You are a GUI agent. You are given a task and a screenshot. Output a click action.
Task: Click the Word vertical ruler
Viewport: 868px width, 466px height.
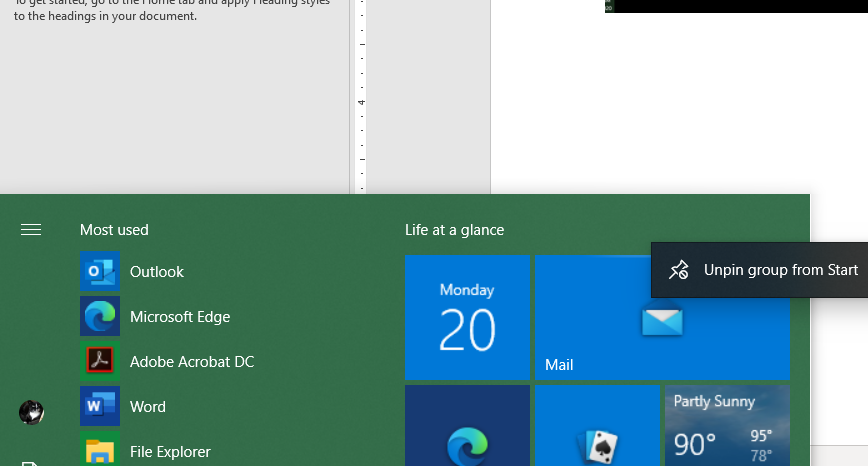click(362, 97)
